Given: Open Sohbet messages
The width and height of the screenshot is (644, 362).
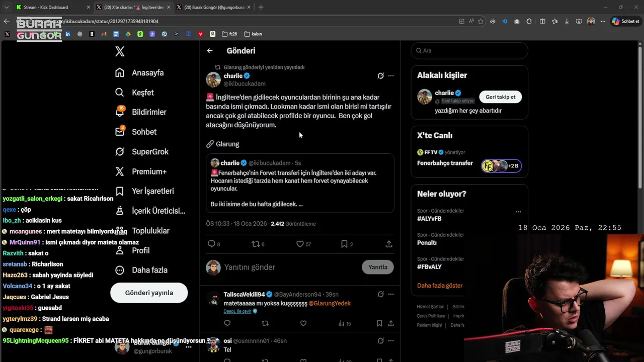Looking at the screenshot, I should tap(135, 132).
